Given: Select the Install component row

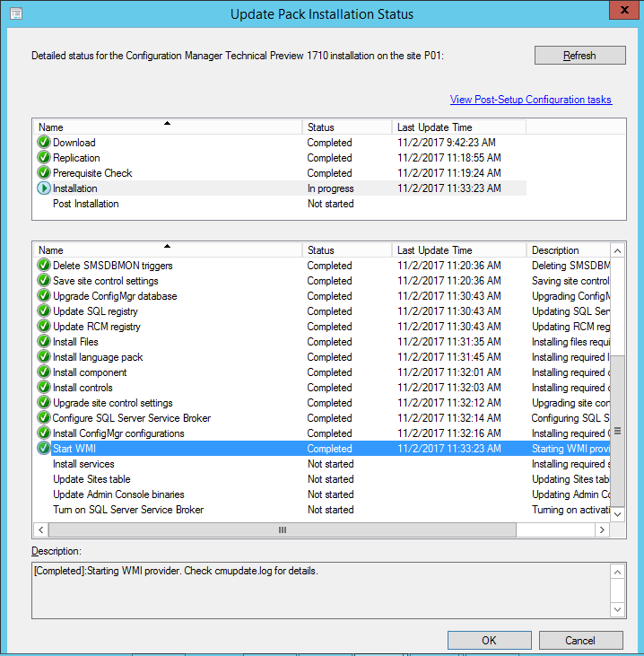Looking at the screenshot, I should coord(322,372).
